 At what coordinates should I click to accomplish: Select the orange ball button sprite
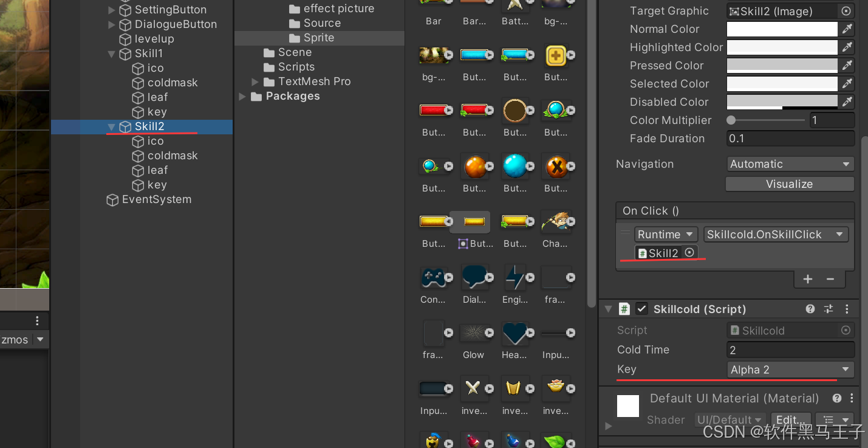(474, 166)
